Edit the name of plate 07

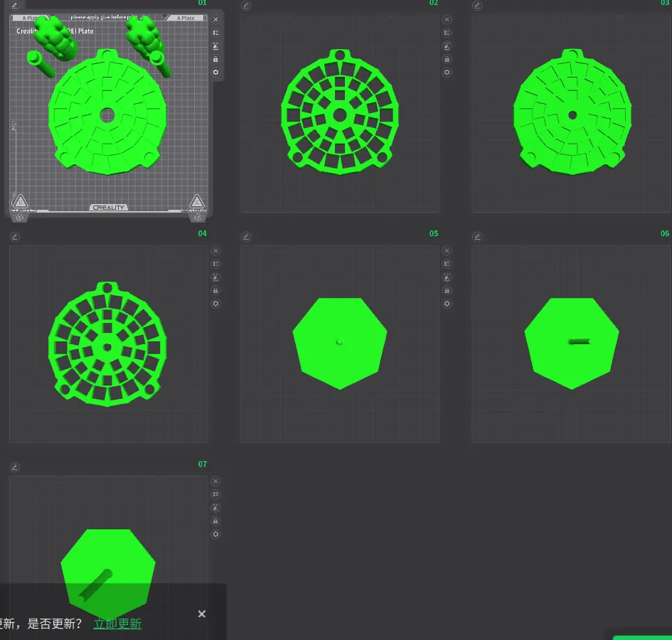point(14,467)
